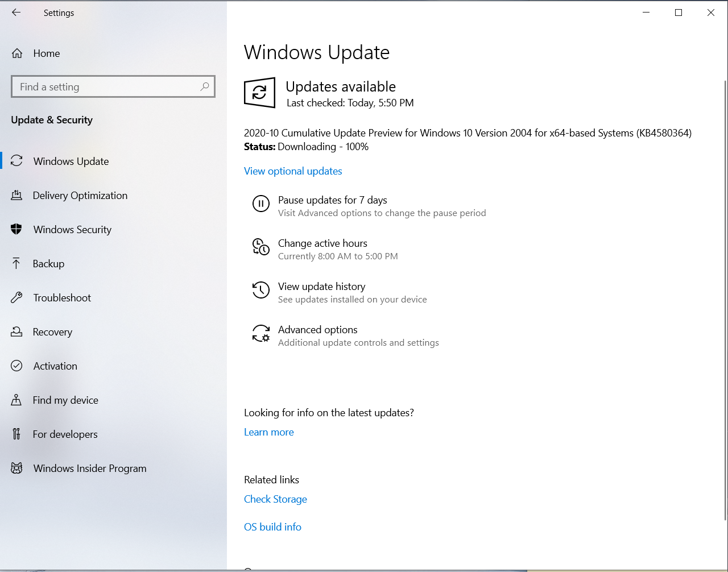
Task: Select Windows Update in the sidebar
Action: (x=71, y=161)
